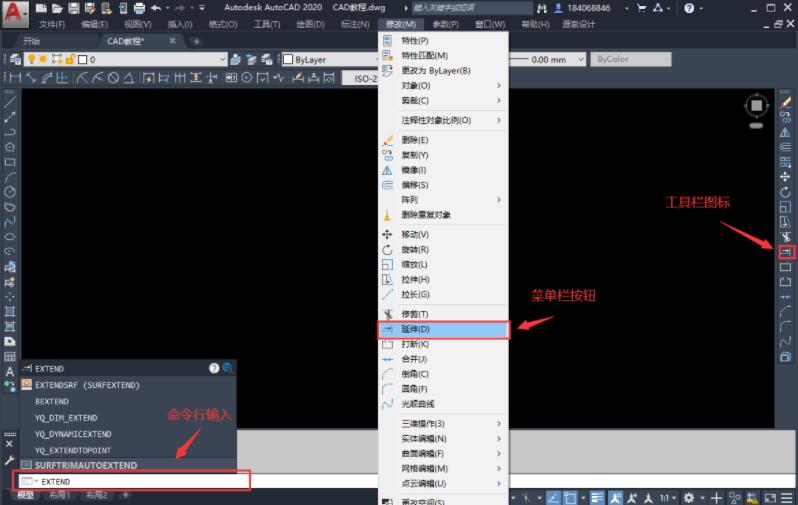Click the ByLayer white color swatch
The image size is (798, 505).
point(288,60)
